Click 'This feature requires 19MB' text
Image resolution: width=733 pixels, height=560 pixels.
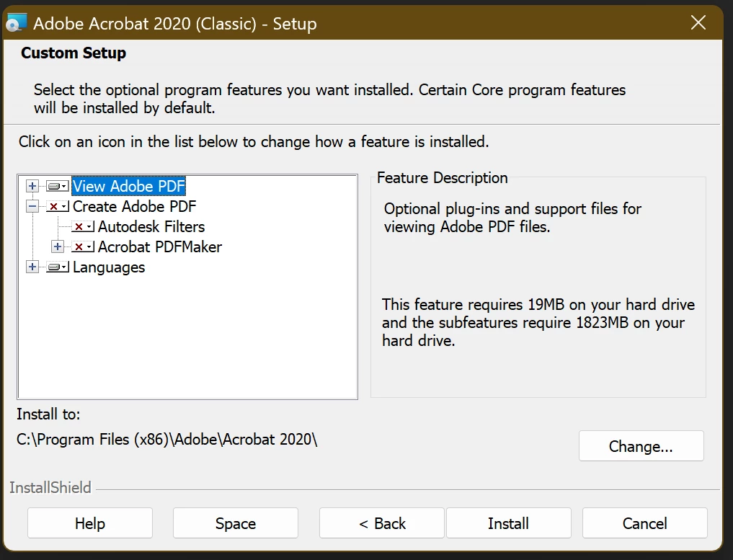click(538, 323)
